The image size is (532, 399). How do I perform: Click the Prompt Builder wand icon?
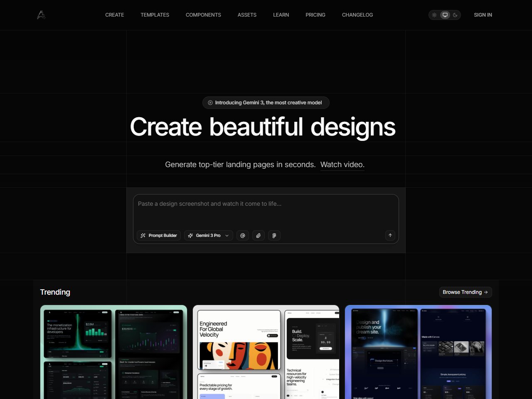[143, 235]
